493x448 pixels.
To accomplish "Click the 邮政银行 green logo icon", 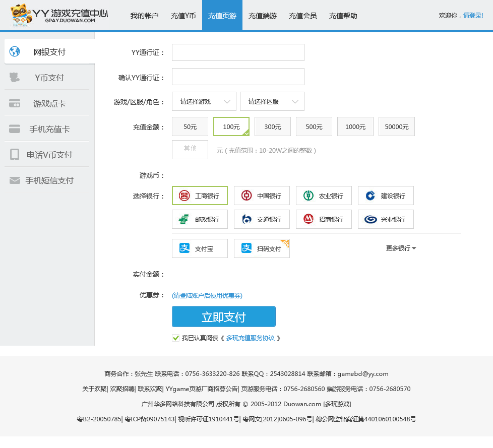I will pos(183,219).
